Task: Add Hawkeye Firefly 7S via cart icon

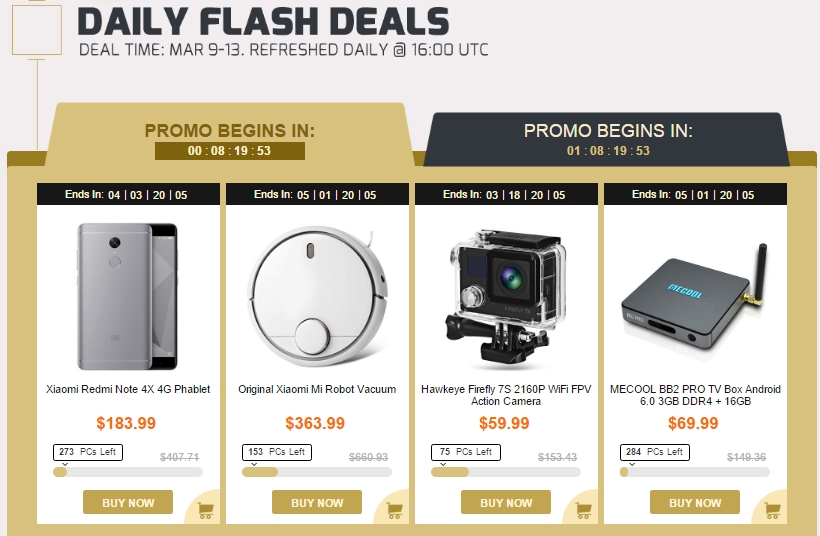Action: click(x=584, y=510)
